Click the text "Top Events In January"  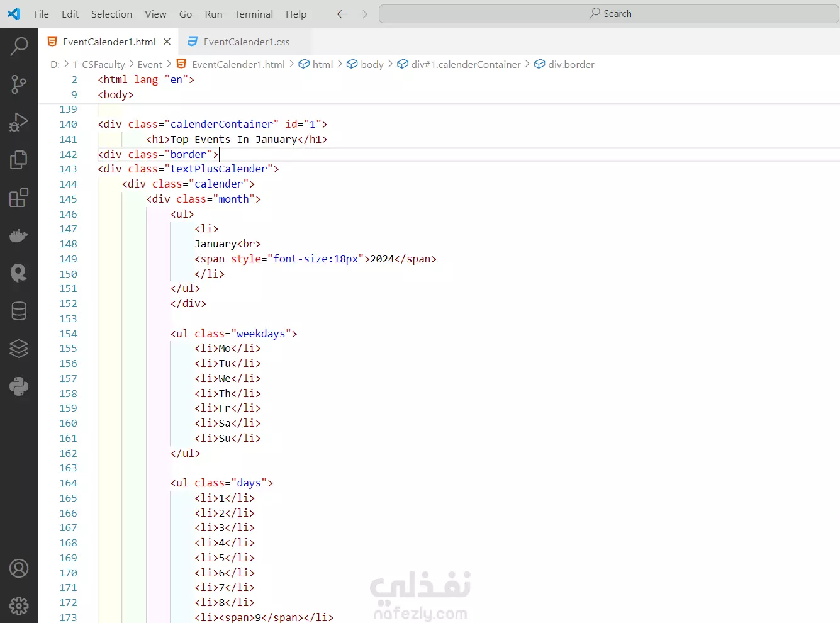233,139
